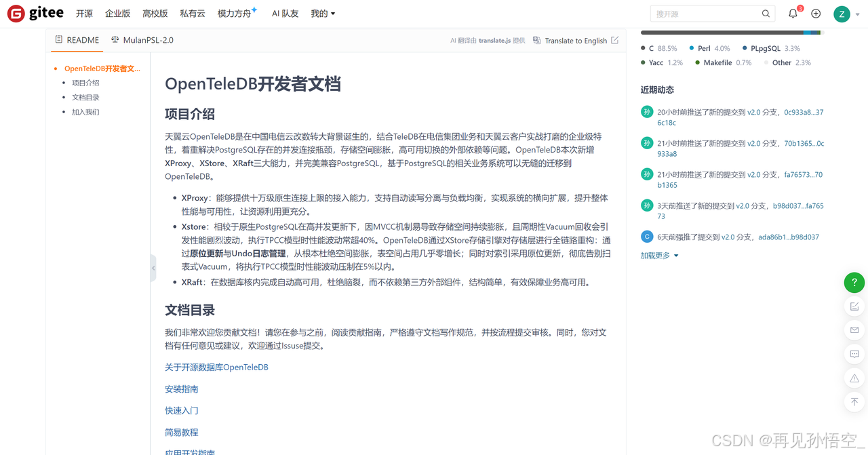Jump to 文档目录 in the outline
The image size is (868, 455).
pos(85,98)
